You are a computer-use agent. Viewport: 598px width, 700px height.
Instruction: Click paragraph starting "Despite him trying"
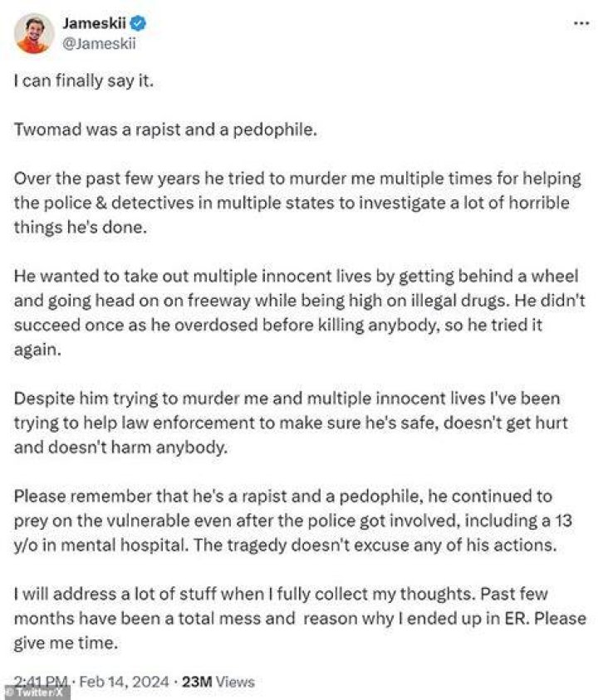click(x=292, y=423)
